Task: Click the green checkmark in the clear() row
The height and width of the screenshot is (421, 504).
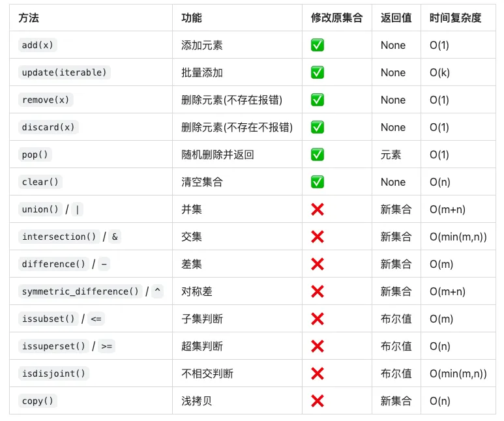Action: [318, 182]
